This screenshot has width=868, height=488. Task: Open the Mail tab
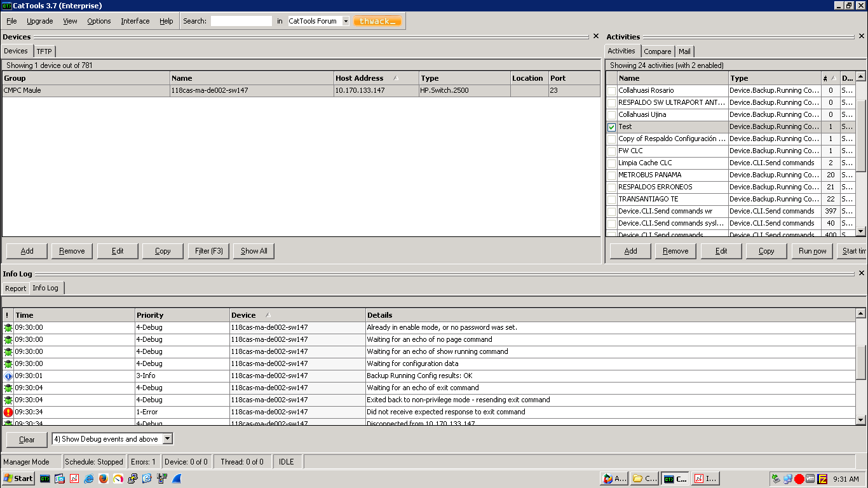[x=684, y=51]
